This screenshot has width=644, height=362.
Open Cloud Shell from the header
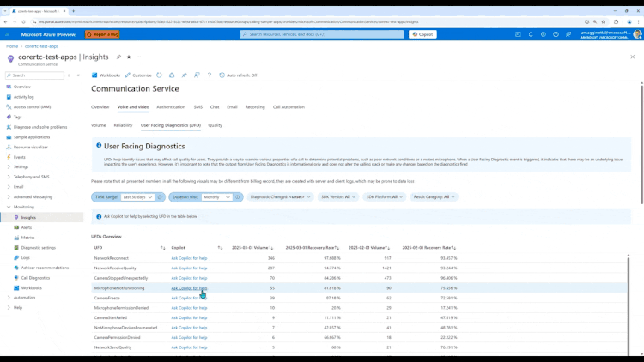pos(518,34)
